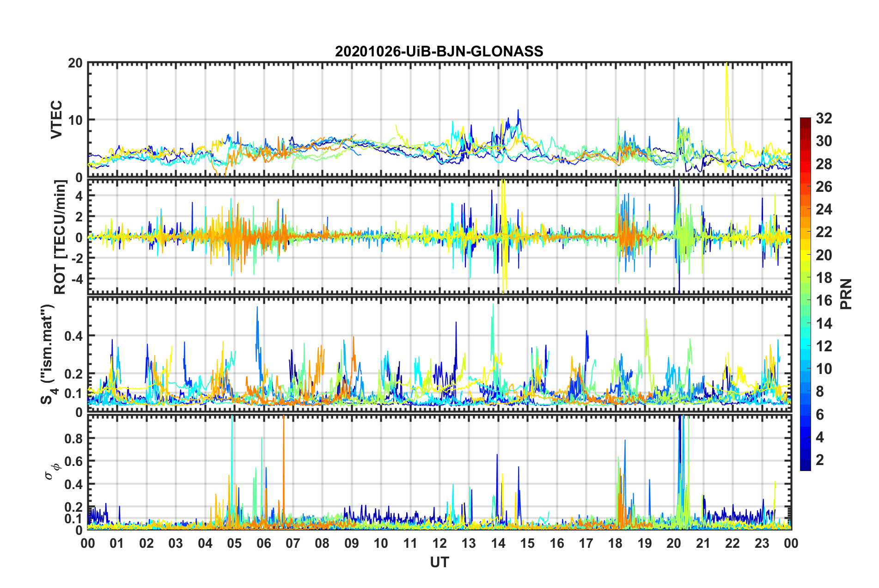This screenshot has height=588, width=879.
Task: Click ROT axis tick label -4
Action: (76, 279)
